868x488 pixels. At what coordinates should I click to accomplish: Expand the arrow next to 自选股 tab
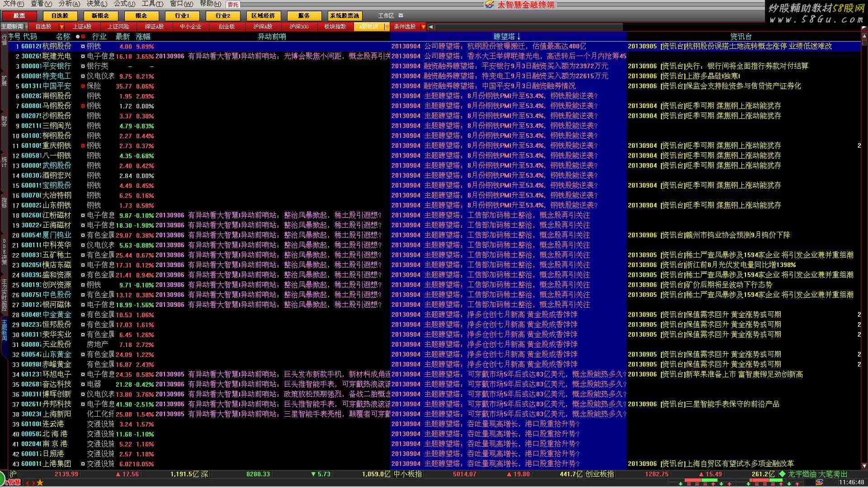click(x=62, y=27)
